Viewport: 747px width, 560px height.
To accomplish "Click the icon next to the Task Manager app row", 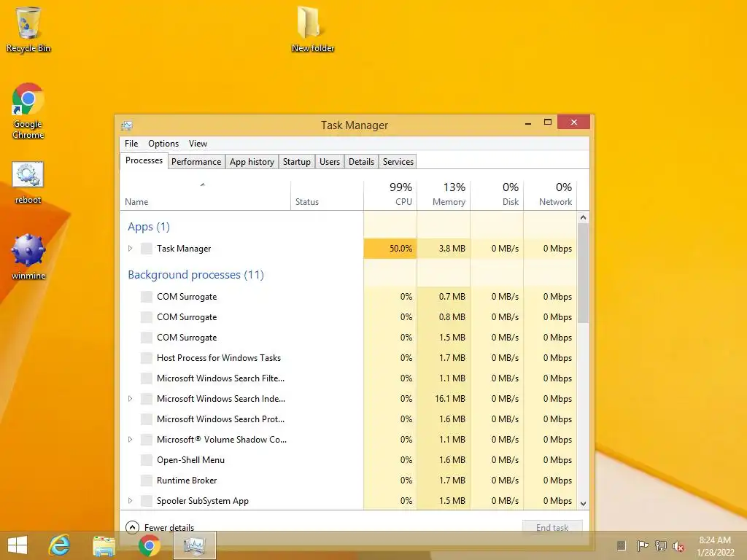I will [x=147, y=248].
